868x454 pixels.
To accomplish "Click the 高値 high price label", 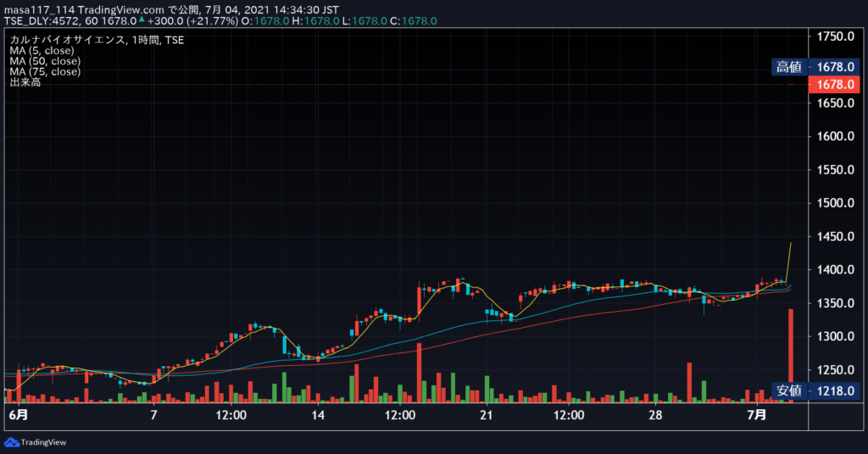I will (789, 67).
